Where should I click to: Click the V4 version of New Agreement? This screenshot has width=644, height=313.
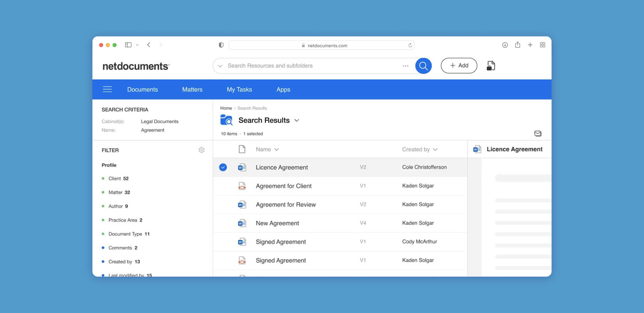[363, 223]
